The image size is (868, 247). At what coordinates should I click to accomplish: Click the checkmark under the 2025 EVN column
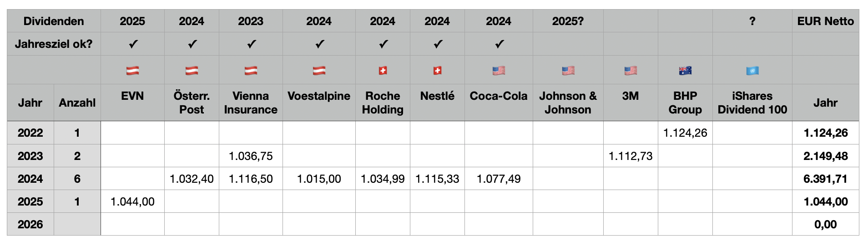(133, 44)
